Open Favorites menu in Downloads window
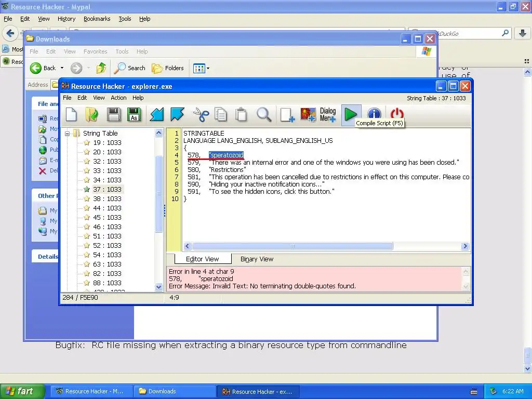 pyautogui.click(x=96, y=51)
